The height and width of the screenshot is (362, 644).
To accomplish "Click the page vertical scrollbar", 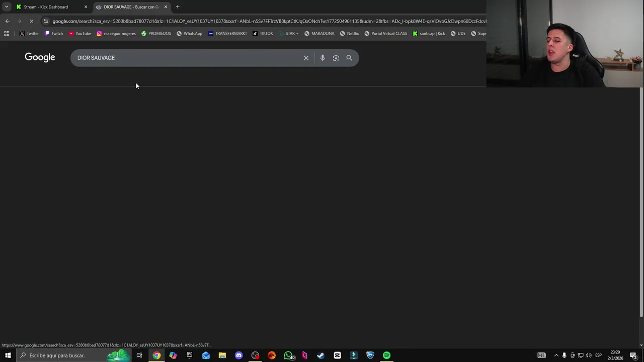I will 641,201.
